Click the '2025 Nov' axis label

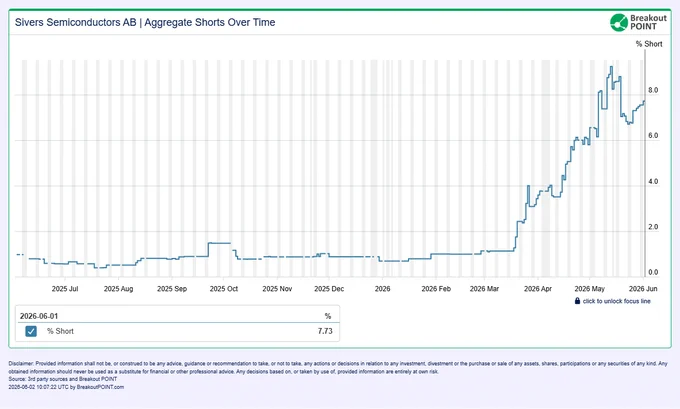click(277, 289)
